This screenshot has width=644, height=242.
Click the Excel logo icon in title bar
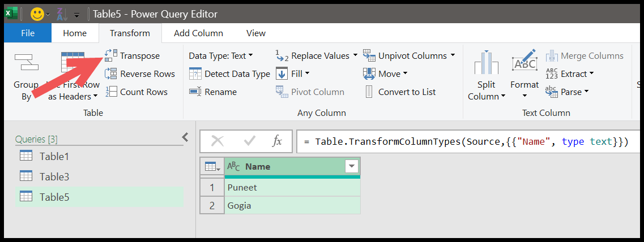coord(11,14)
